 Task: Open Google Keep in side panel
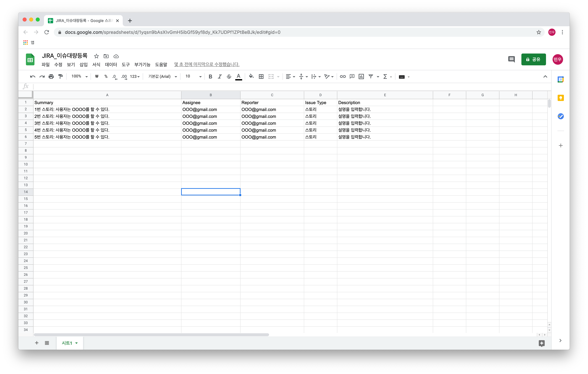tap(560, 98)
